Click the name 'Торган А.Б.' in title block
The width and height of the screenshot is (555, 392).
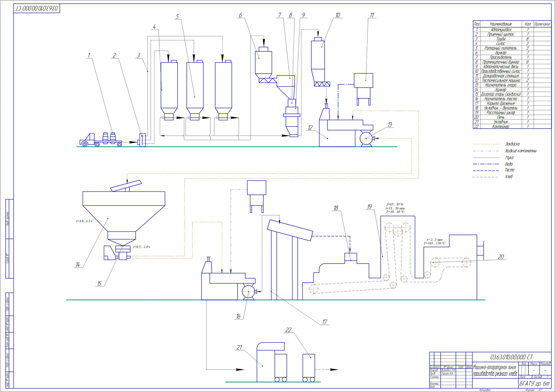tap(447, 373)
